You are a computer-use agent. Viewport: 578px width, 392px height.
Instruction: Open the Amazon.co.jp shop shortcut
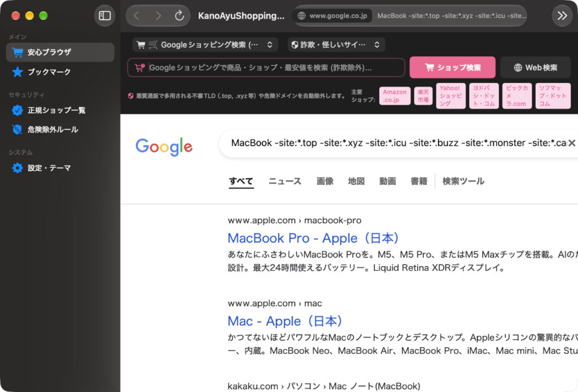click(x=395, y=96)
